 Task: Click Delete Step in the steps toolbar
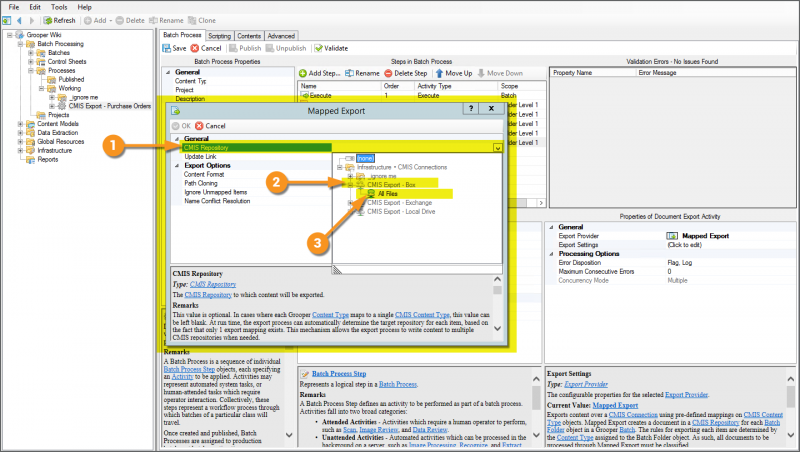tap(406, 73)
